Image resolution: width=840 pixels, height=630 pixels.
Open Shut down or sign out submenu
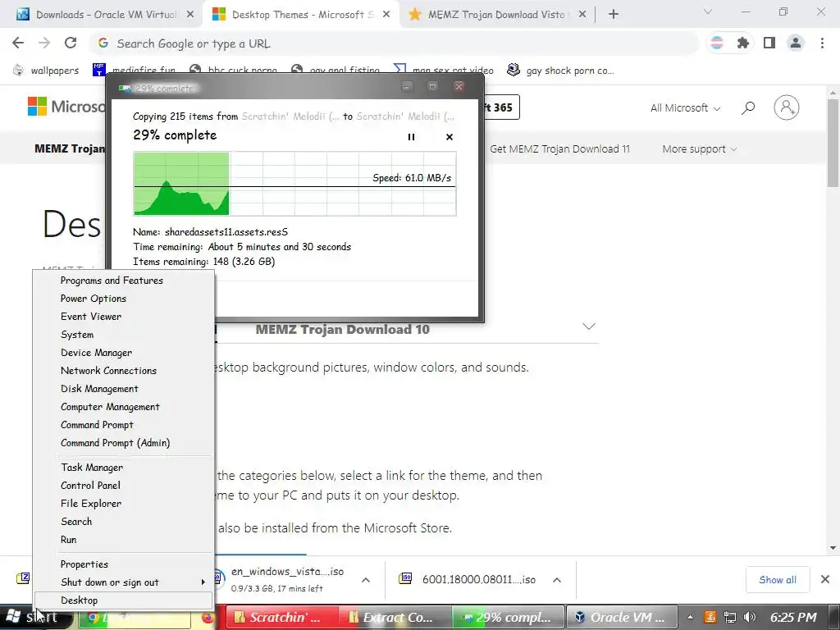[123, 582]
